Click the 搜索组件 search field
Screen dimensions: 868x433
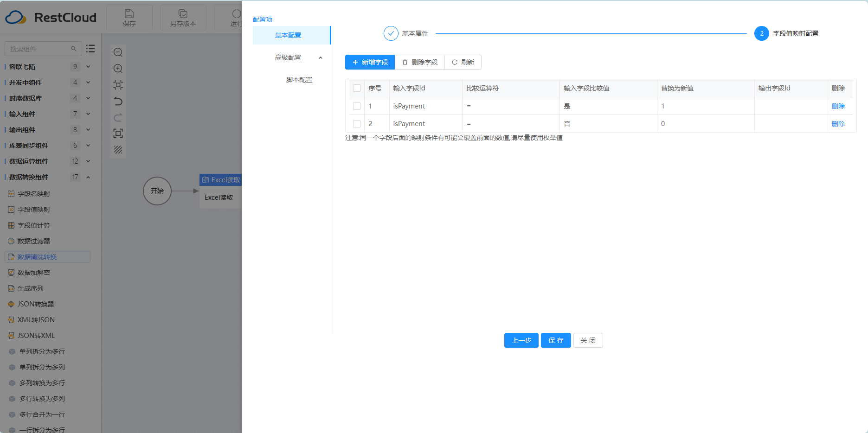tap(43, 49)
